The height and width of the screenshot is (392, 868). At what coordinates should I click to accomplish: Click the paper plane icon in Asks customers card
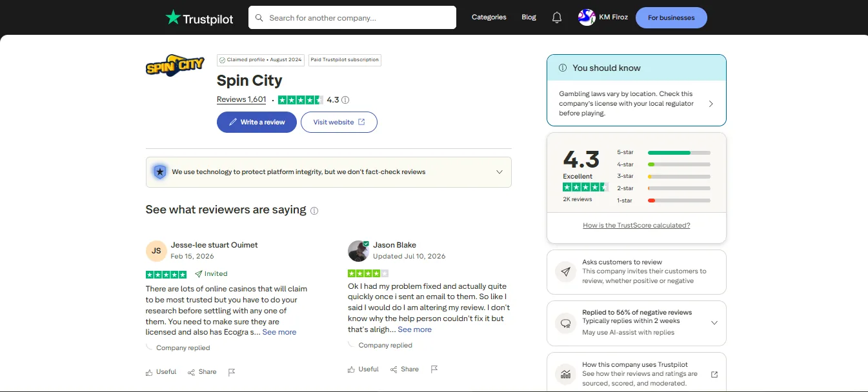tap(566, 272)
